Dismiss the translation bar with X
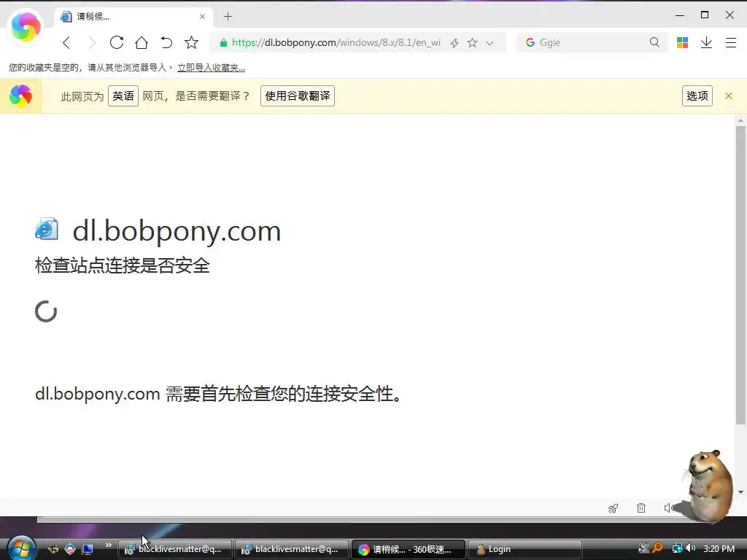The height and width of the screenshot is (560, 747). pyautogui.click(x=729, y=96)
